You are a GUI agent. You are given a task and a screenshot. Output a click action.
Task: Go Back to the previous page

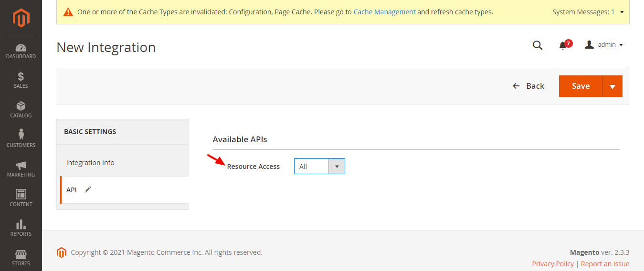point(528,86)
